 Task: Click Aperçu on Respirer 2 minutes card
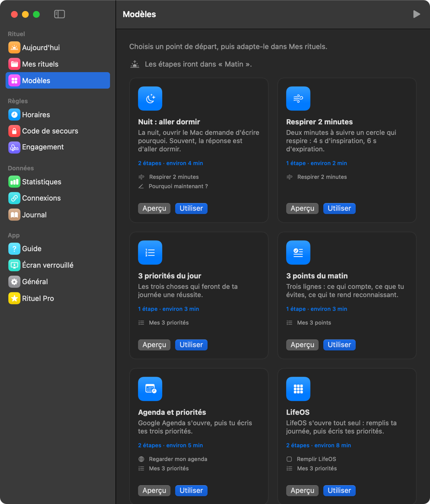pyautogui.click(x=302, y=208)
